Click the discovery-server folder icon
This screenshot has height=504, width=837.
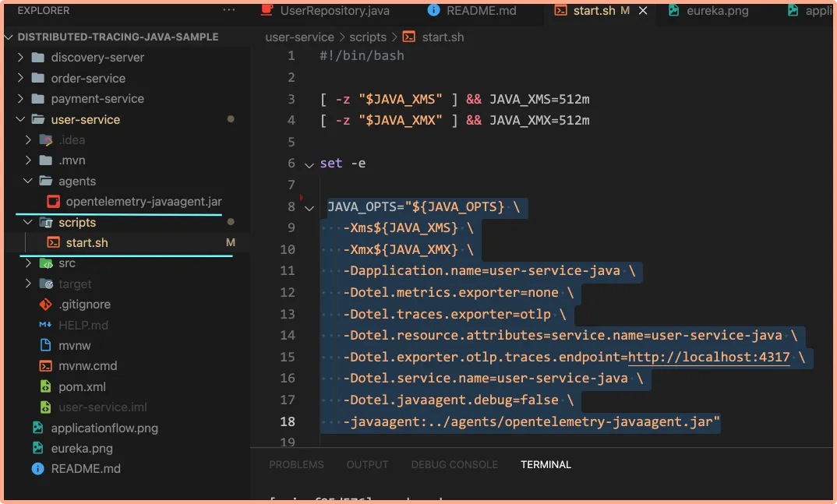(x=38, y=58)
